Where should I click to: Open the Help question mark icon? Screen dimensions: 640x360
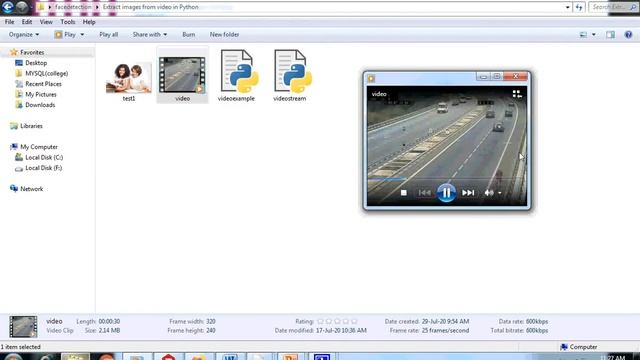[x=628, y=35]
